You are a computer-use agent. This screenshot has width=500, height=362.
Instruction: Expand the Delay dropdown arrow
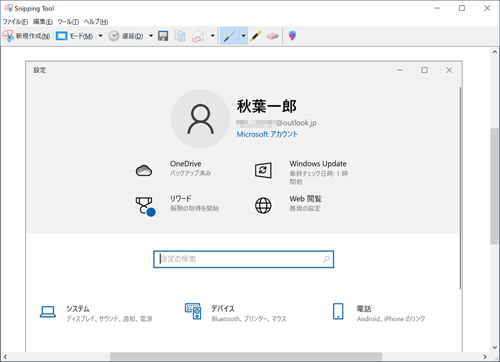[x=151, y=36]
